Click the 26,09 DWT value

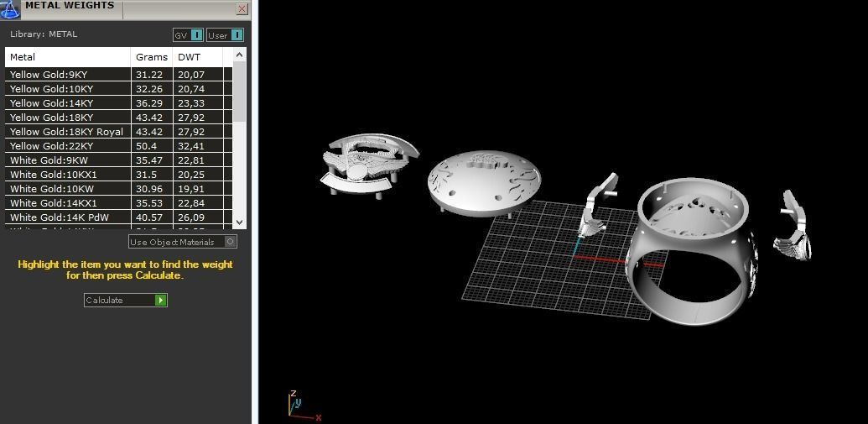[191, 217]
